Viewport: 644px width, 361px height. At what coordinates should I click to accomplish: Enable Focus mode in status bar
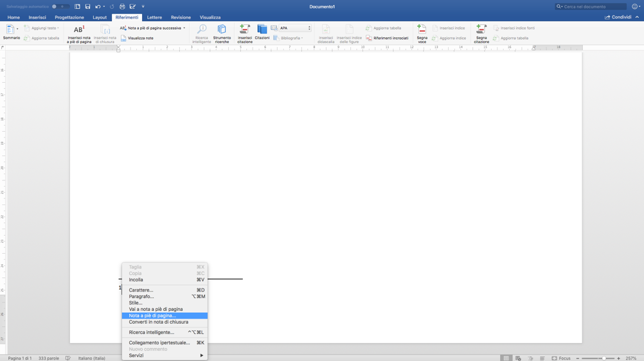(561, 358)
